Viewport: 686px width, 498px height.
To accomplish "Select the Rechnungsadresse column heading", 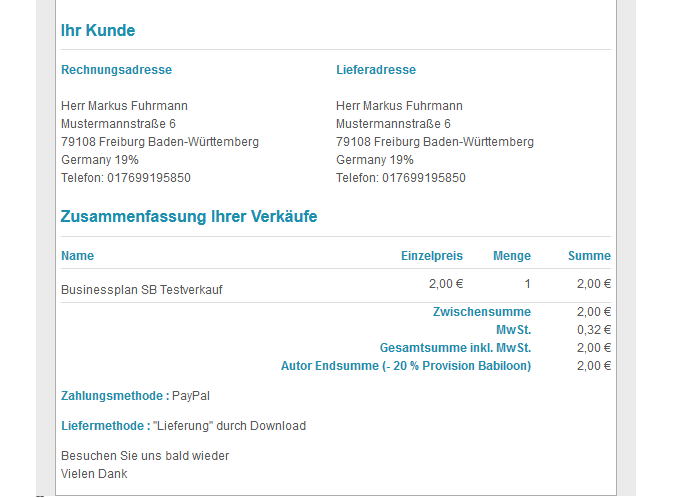I will pos(116,70).
